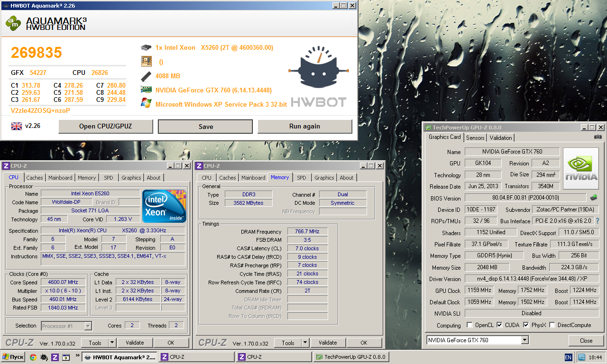Click the BIOS Version field 80.04.BF.00.81
The image size is (607, 364).
[x=525, y=198]
